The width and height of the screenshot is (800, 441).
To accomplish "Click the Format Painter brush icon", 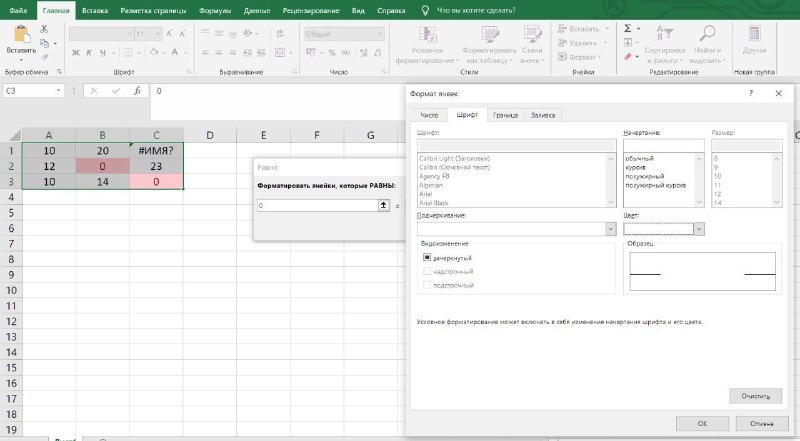I will point(45,57).
